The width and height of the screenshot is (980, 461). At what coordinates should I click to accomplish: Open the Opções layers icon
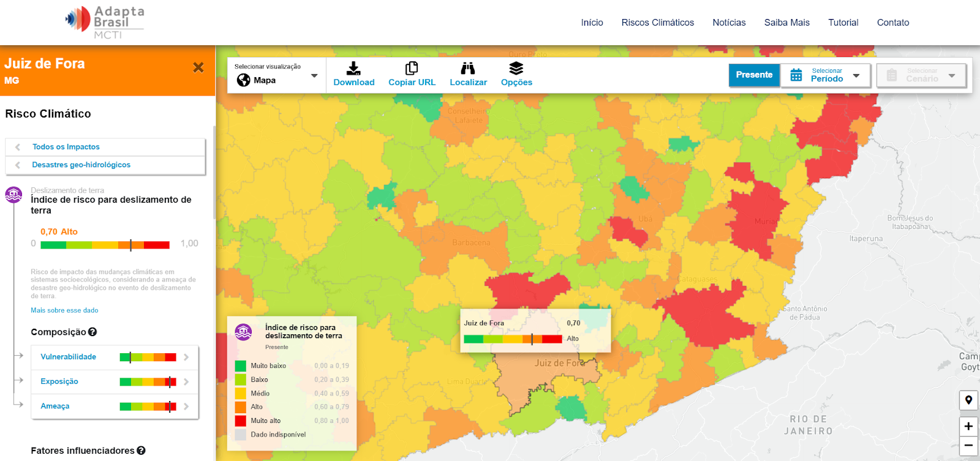pos(516,69)
